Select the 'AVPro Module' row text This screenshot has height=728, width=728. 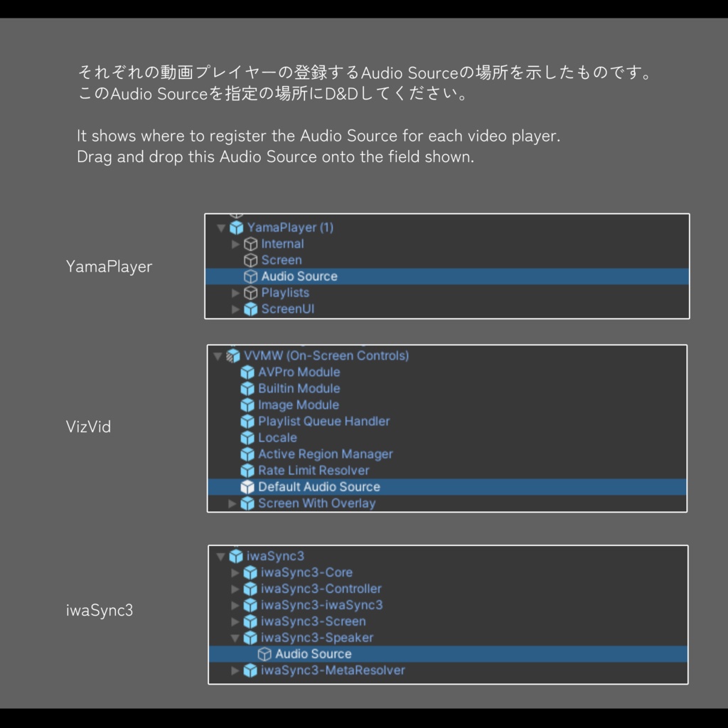tap(299, 372)
